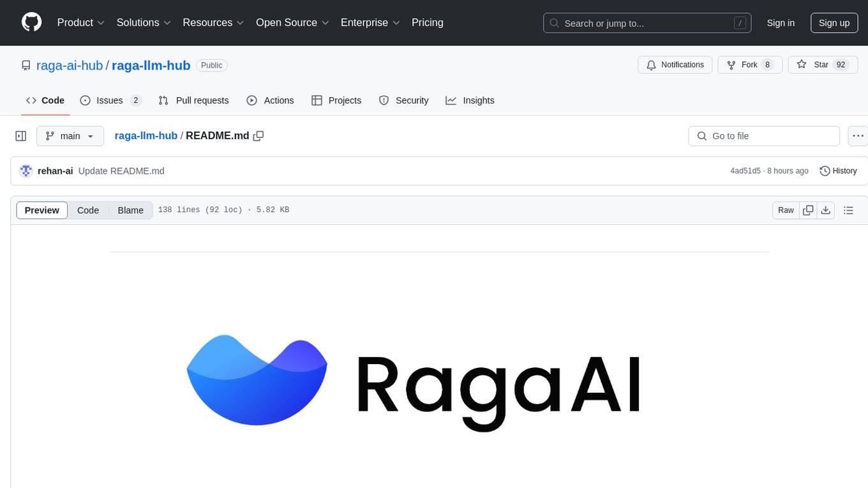
Task: Switch to the Insights tab
Action: coord(470,100)
